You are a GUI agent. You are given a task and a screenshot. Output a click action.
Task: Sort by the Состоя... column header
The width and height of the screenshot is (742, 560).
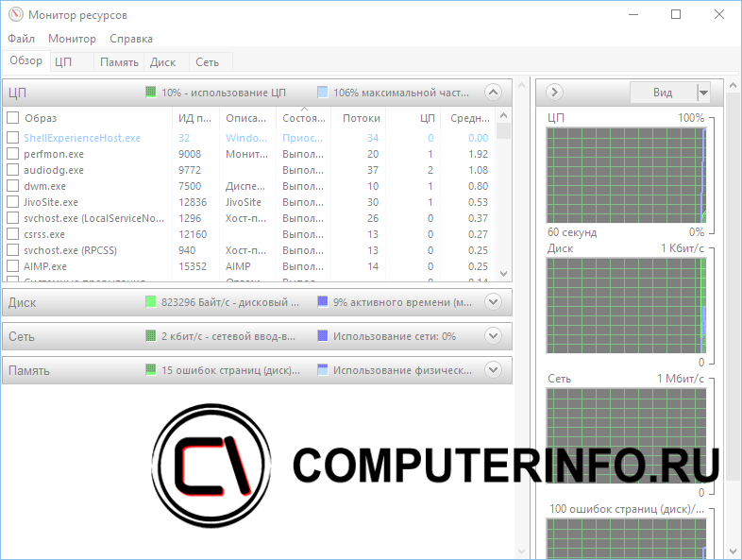[x=303, y=118]
